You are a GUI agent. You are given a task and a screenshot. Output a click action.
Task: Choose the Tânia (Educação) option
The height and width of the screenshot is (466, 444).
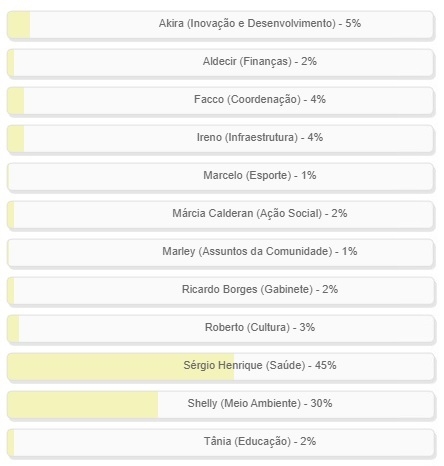[x=221, y=443]
